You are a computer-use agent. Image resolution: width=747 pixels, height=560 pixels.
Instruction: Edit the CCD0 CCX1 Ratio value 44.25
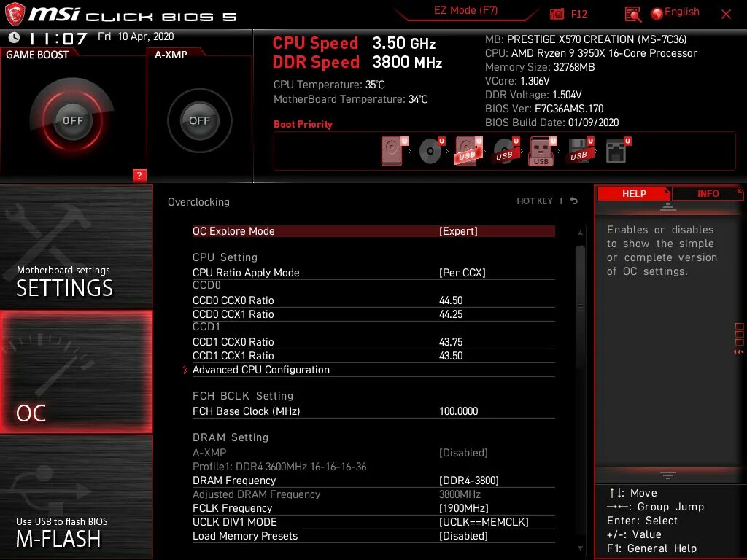[x=451, y=314]
